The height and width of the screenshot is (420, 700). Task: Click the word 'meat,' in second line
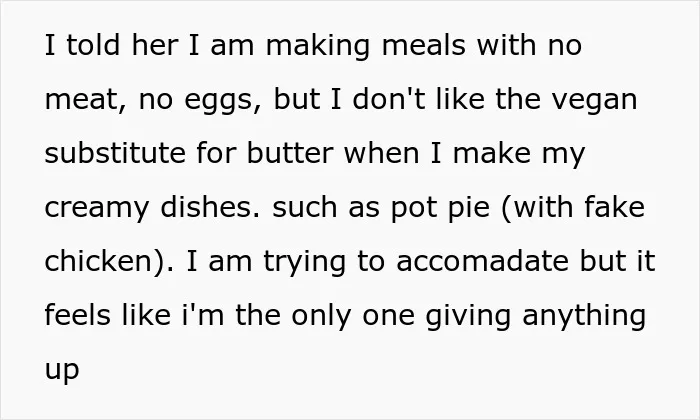pos(85,100)
